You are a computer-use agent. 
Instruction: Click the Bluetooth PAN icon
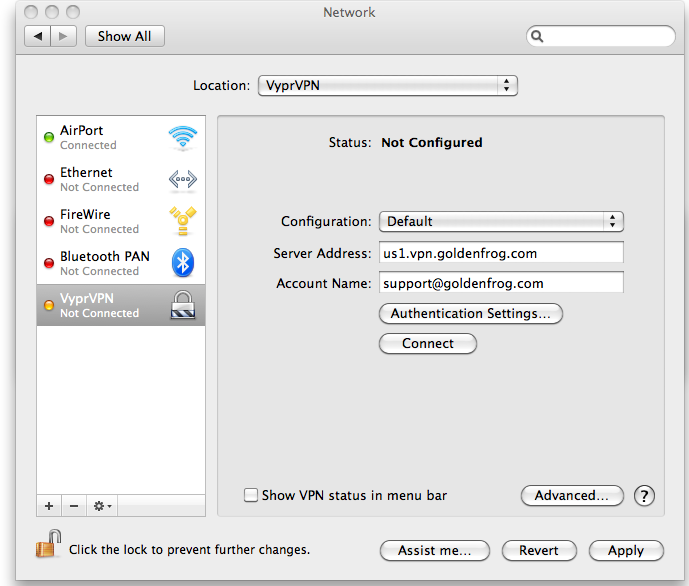pos(183,263)
